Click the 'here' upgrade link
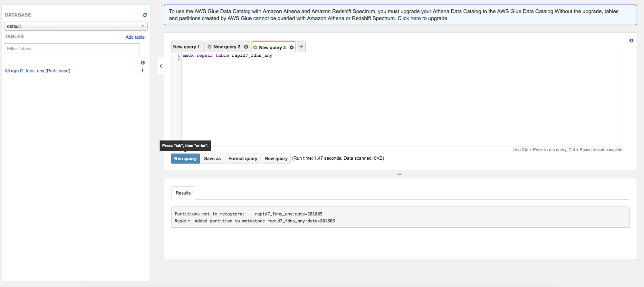 (415, 18)
